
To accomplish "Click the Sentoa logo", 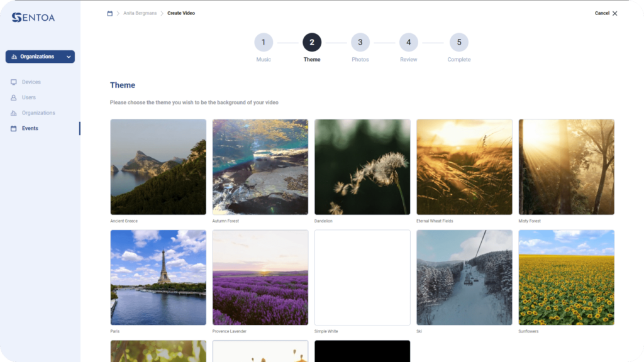I will tap(33, 17).
